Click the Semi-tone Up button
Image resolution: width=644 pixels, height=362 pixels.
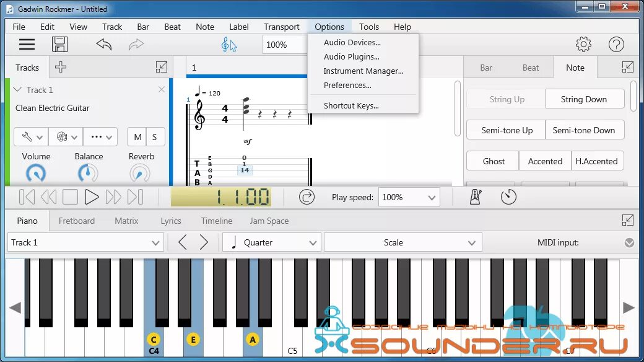click(x=507, y=130)
